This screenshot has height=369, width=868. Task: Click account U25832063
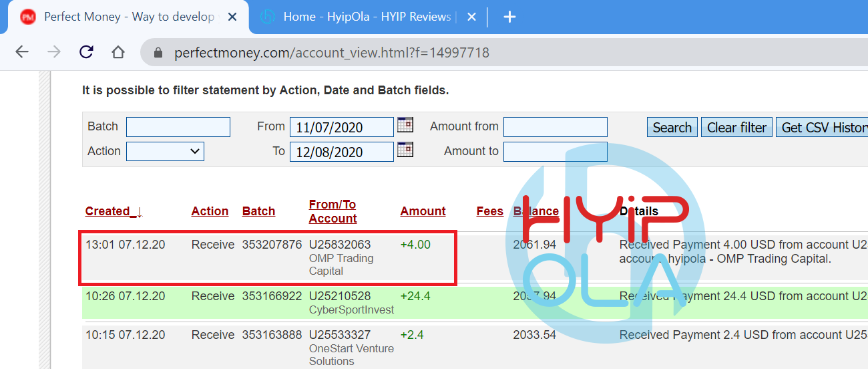click(x=340, y=245)
